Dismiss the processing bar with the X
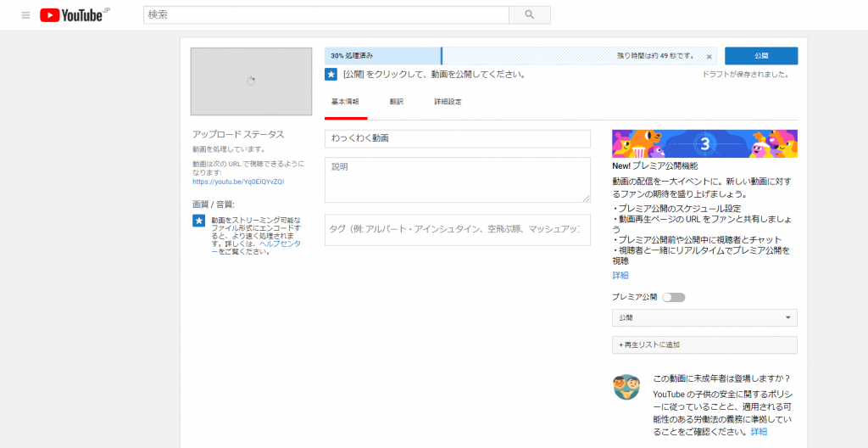This screenshot has height=448, width=868. (x=709, y=57)
